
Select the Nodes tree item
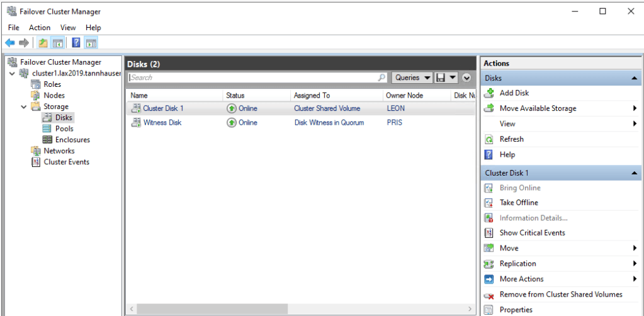(x=54, y=96)
